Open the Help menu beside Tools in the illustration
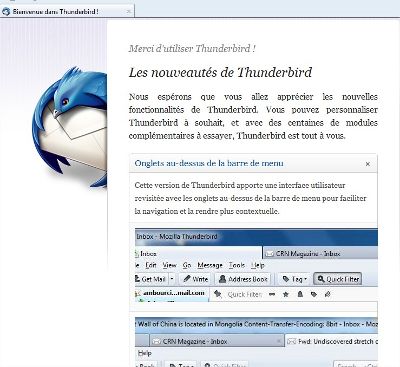400x367 pixels. pos(258,265)
